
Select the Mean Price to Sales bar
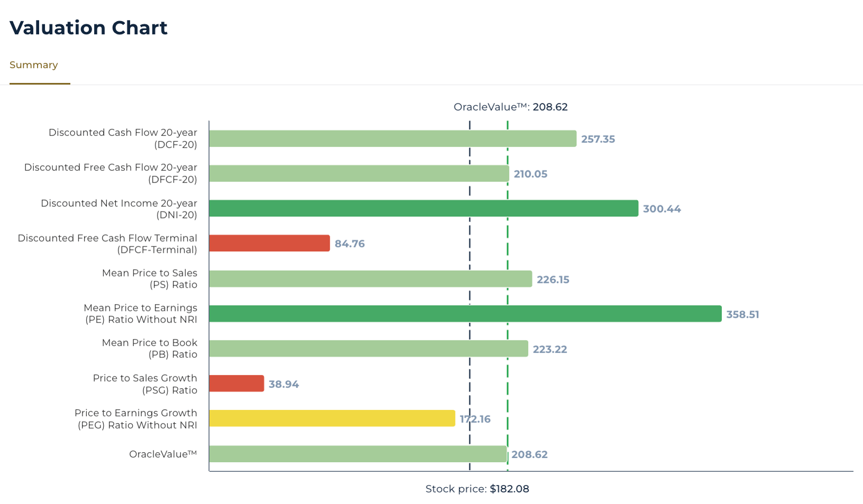pos(370,279)
